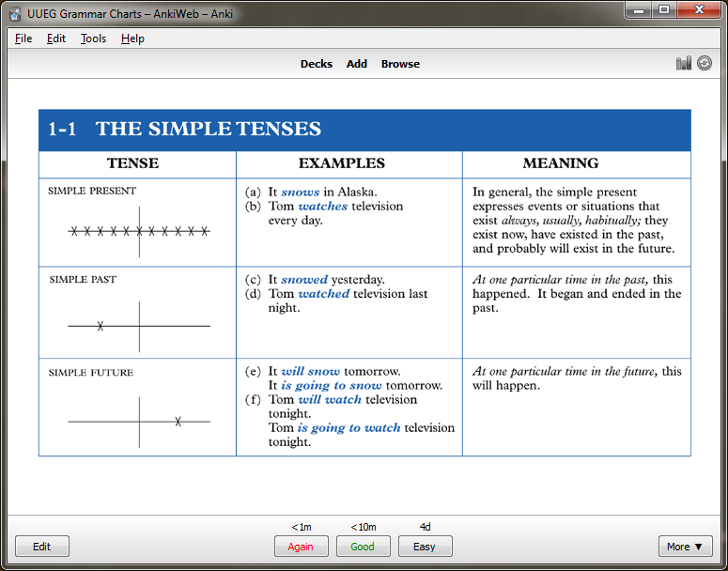This screenshot has width=728, height=571.
Task: Open the Edit menu
Action: (x=56, y=39)
